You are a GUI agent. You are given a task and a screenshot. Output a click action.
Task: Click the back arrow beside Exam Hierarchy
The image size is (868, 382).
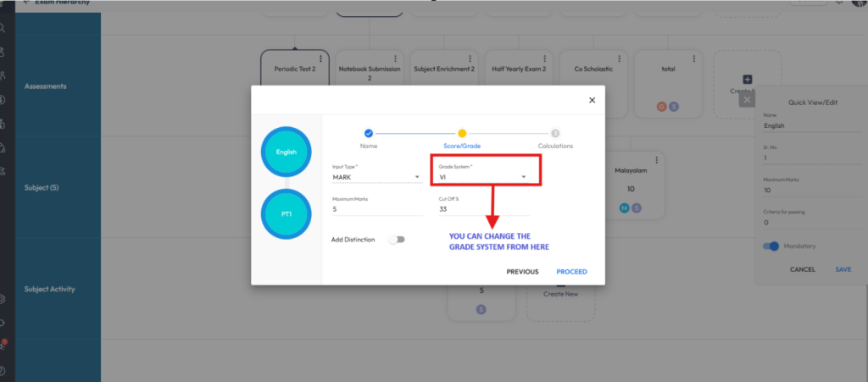pyautogui.click(x=26, y=3)
